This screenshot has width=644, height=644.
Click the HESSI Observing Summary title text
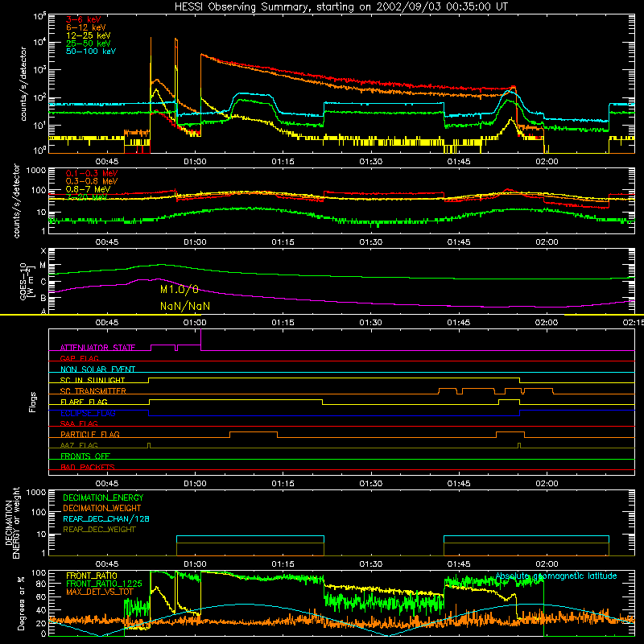coord(341,7)
